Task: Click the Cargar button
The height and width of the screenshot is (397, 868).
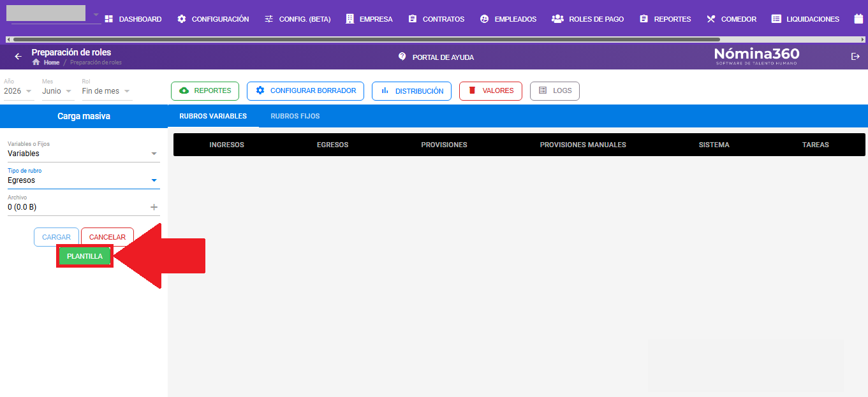Action: pyautogui.click(x=56, y=237)
